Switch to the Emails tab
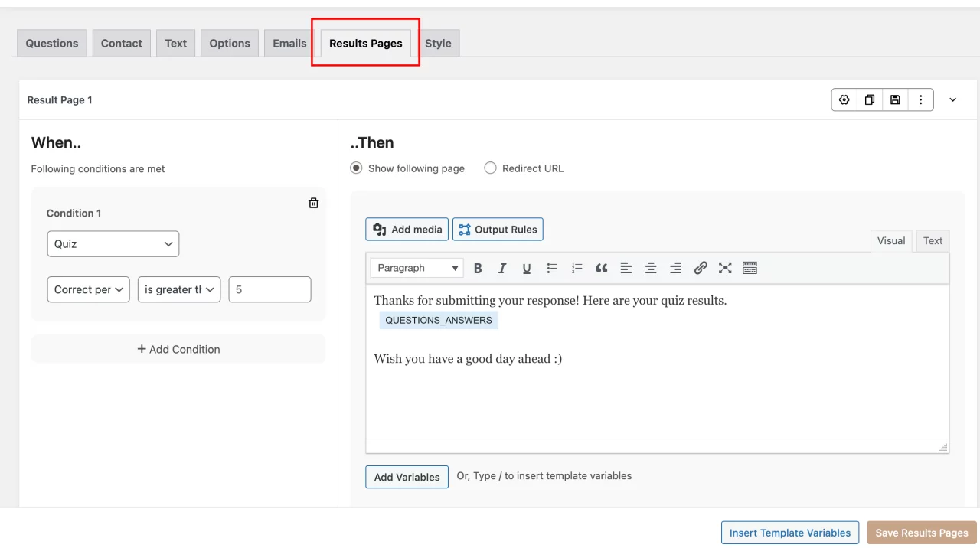Image resolution: width=980 pixels, height=548 pixels. tap(289, 43)
